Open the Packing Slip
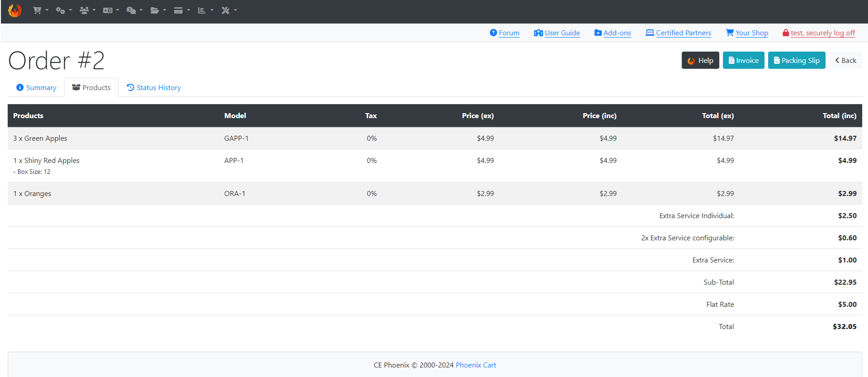The image size is (868, 377). (x=797, y=60)
